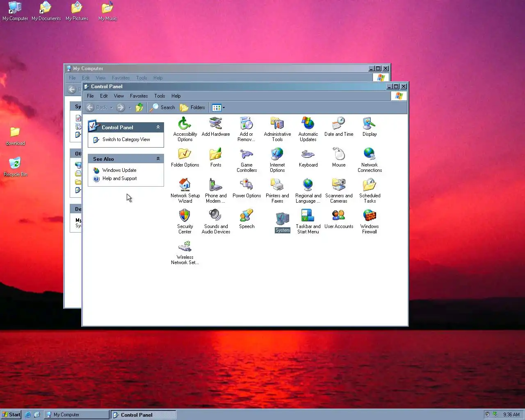Screen dimensions: 525x420
Task: Click the Up folder toolbar icon
Action: click(x=139, y=107)
